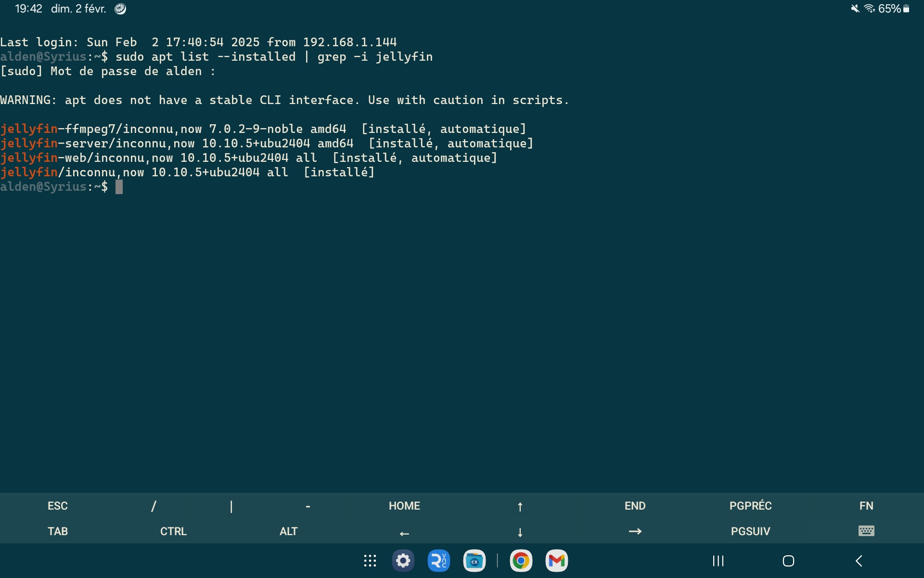Tap the keyboard toggle icon
This screenshot has height=578, width=924.
[x=866, y=531]
